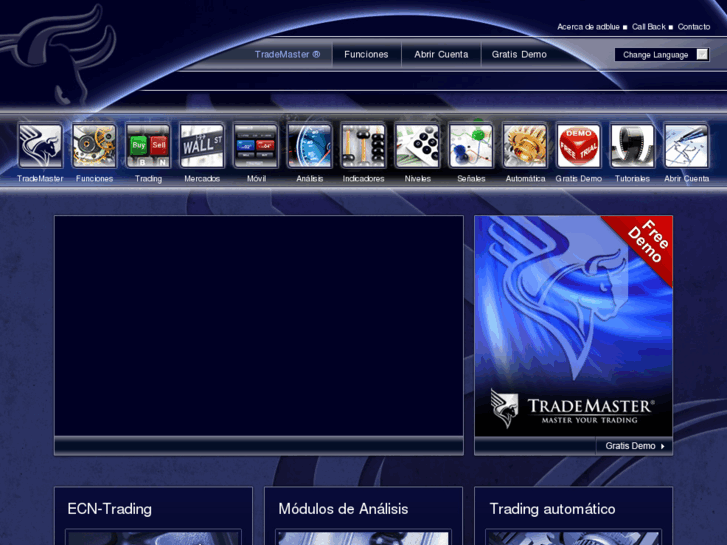Click the bull logo in header
The image size is (727, 545).
coord(60,53)
